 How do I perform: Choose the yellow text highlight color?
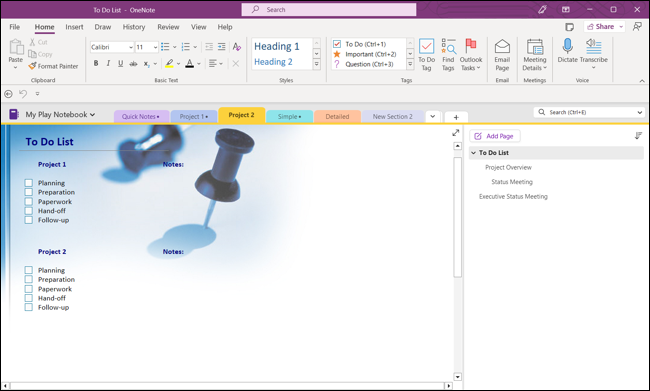click(x=169, y=63)
